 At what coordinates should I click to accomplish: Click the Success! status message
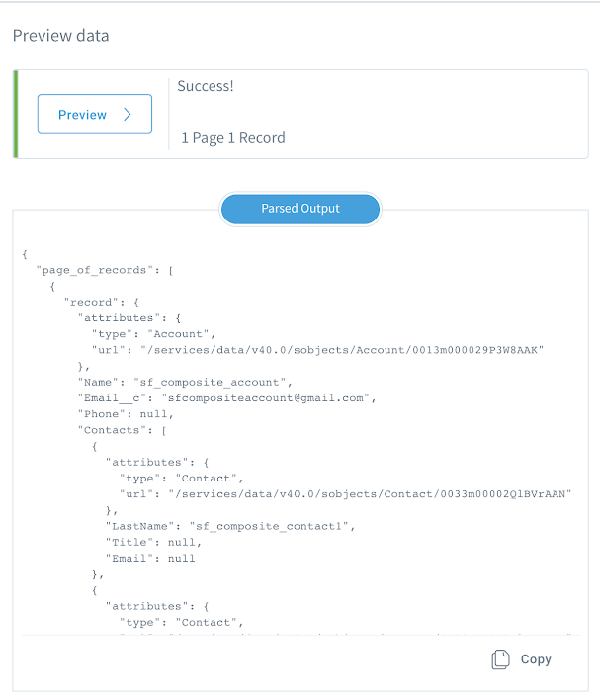coord(206,86)
